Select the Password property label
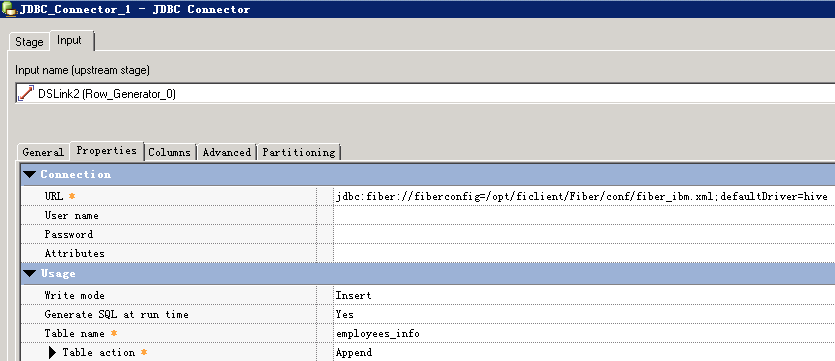 [x=69, y=234]
